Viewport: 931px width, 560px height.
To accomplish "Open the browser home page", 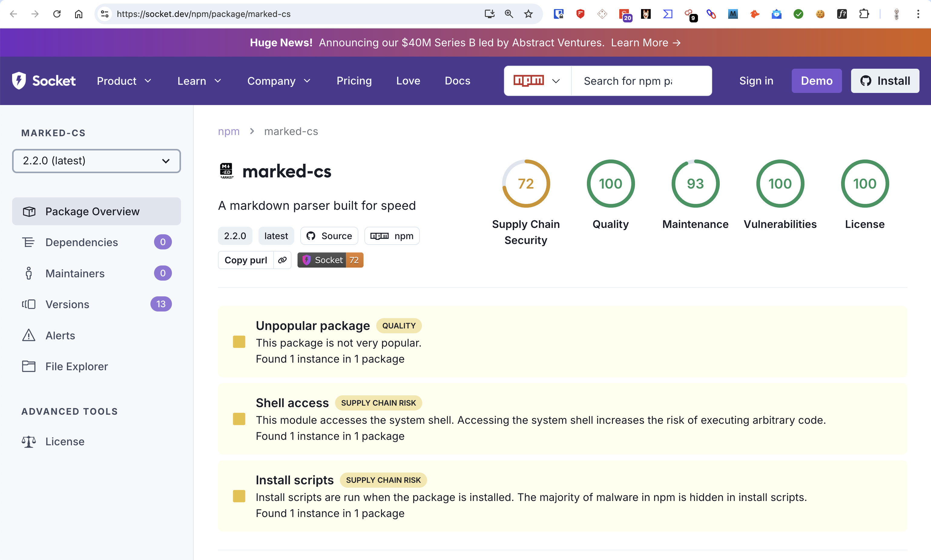I will (78, 14).
